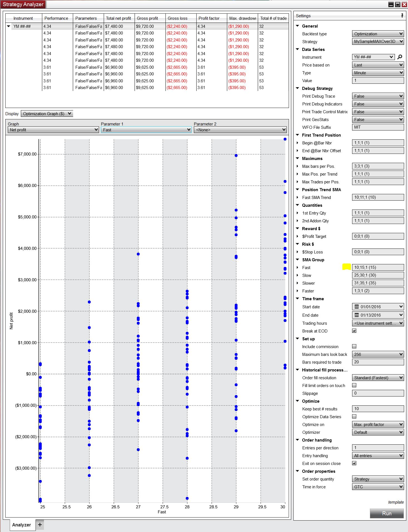Sort by Gross profit column header

tap(150, 18)
